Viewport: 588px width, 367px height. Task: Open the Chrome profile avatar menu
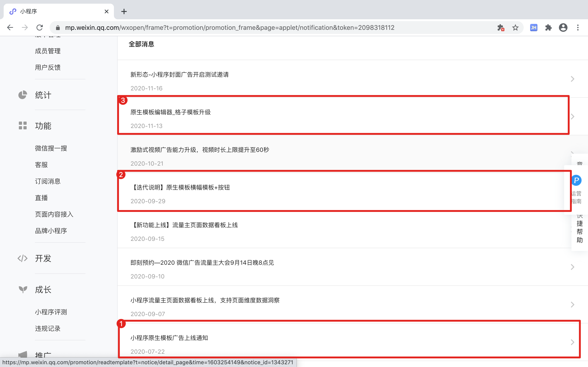[563, 28]
